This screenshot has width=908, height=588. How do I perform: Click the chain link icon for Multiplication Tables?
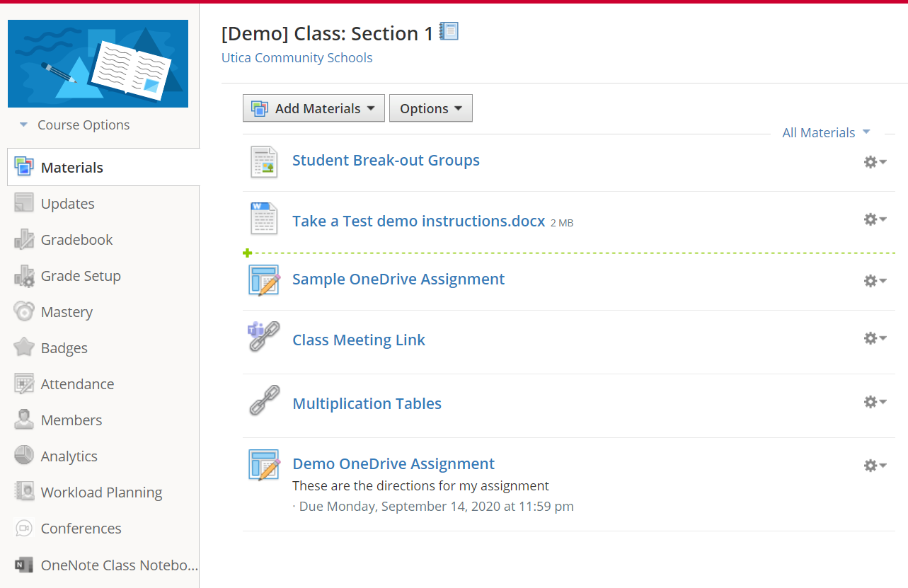[x=264, y=401]
